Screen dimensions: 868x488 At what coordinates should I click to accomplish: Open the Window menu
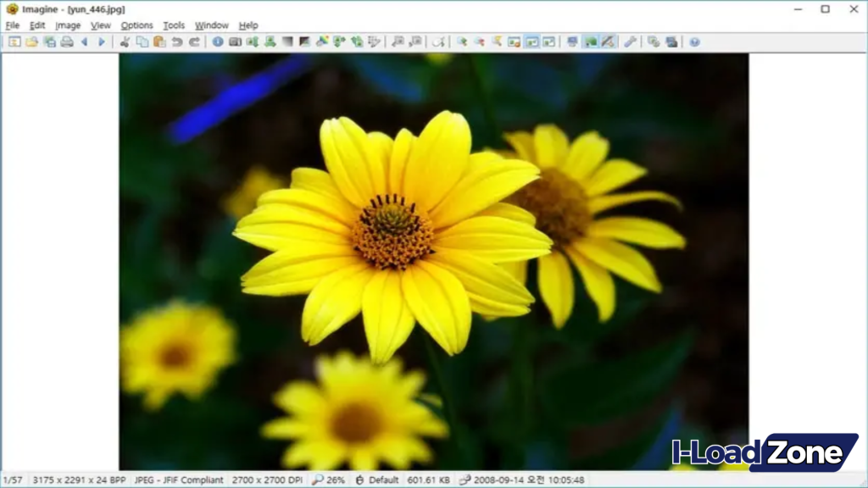pyautogui.click(x=211, y=25)
